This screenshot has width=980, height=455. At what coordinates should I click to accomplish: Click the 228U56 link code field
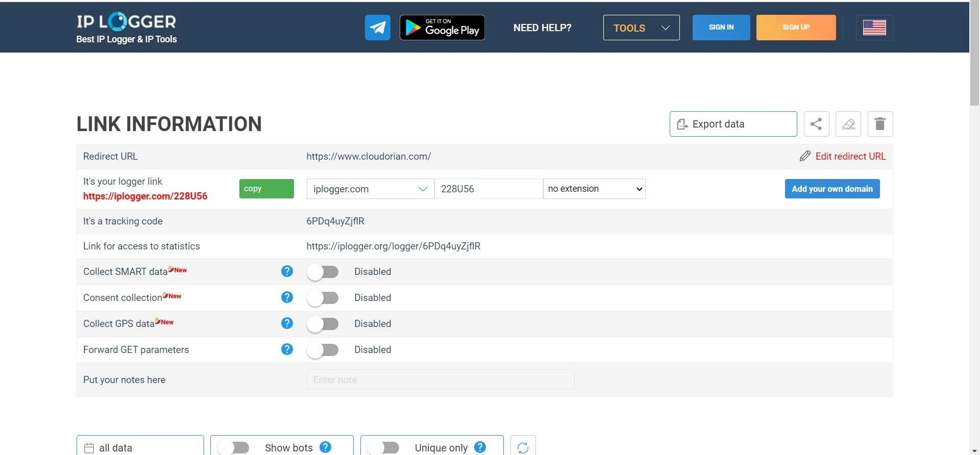(488, 189)
